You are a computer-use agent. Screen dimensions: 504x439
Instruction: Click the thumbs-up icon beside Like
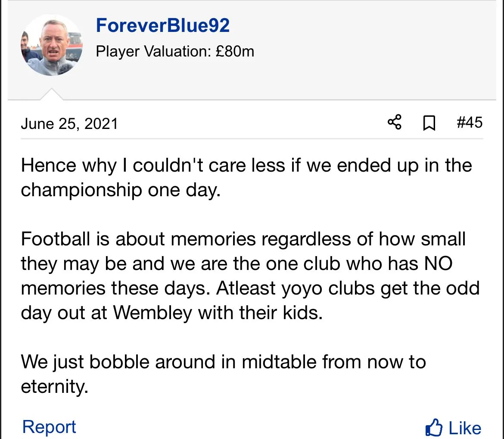[x=434, y=428]
